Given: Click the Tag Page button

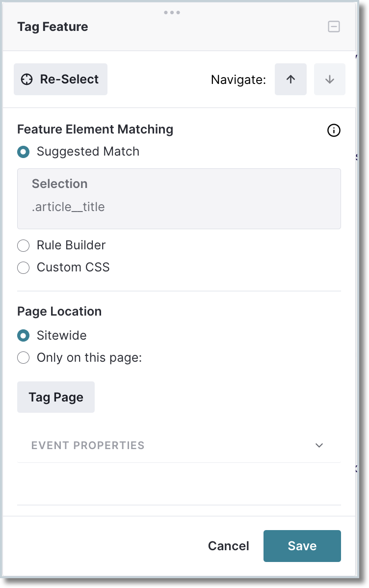Looking at the screenshot, I should point(55,397).
